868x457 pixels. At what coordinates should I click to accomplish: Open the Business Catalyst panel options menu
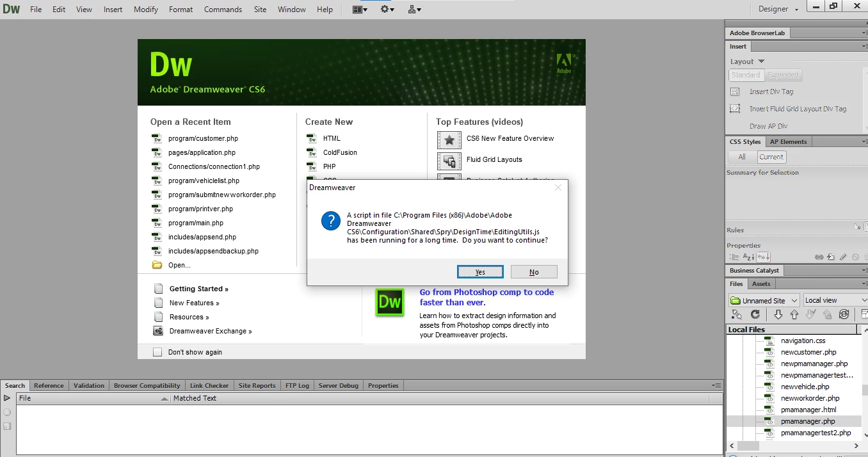coord(864,270)
